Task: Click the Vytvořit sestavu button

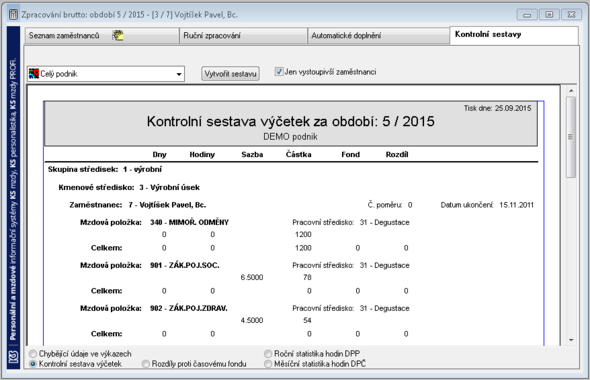Action: tap(230, 74)
